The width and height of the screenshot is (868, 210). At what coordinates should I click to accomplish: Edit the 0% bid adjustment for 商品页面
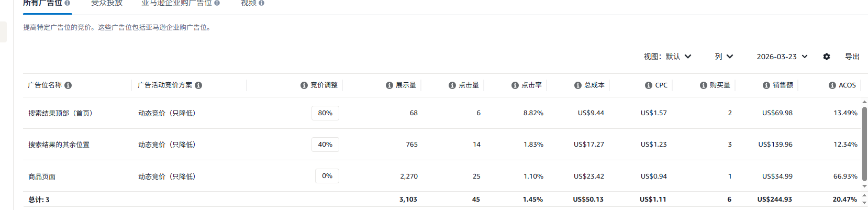click(x=327, y=176)
